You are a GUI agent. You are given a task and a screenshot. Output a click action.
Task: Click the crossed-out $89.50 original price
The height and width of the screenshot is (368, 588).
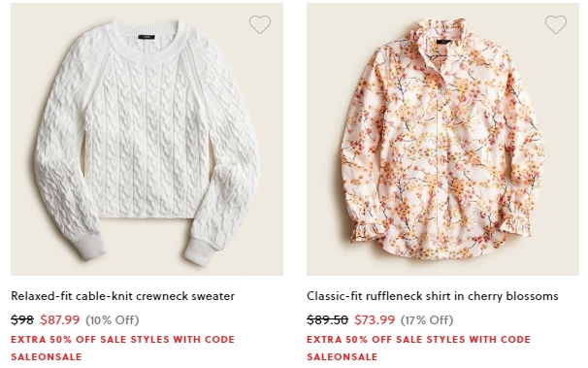[327, 320]
